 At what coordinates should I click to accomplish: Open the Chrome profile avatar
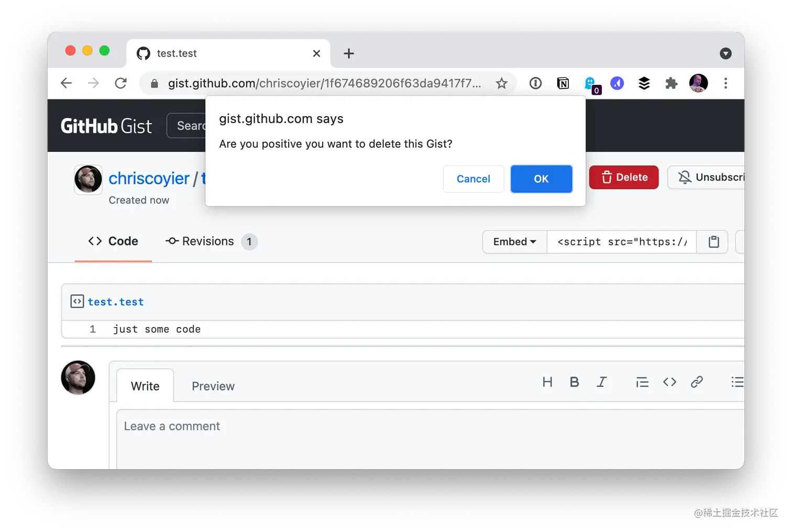click(699, 83)
